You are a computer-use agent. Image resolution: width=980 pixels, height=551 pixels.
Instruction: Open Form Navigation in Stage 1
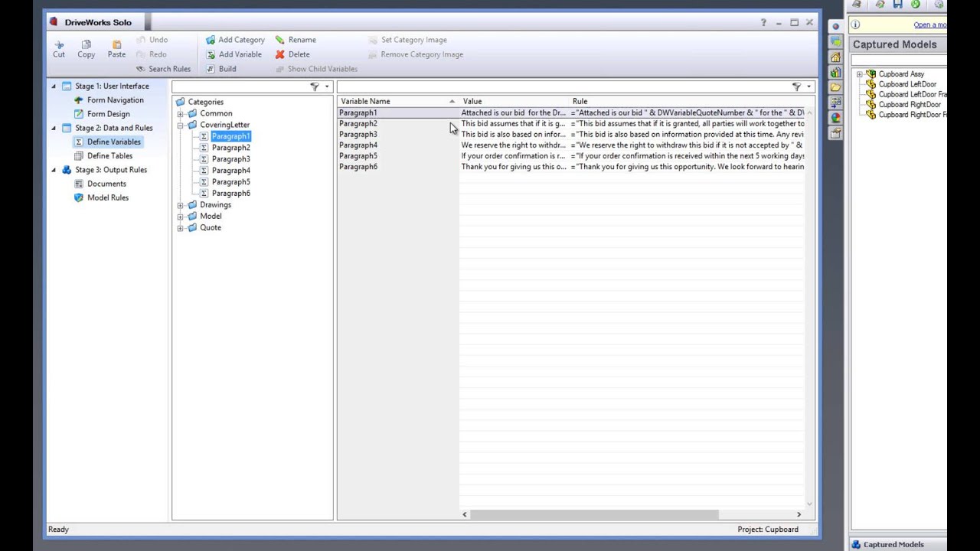tap(109, 100)
